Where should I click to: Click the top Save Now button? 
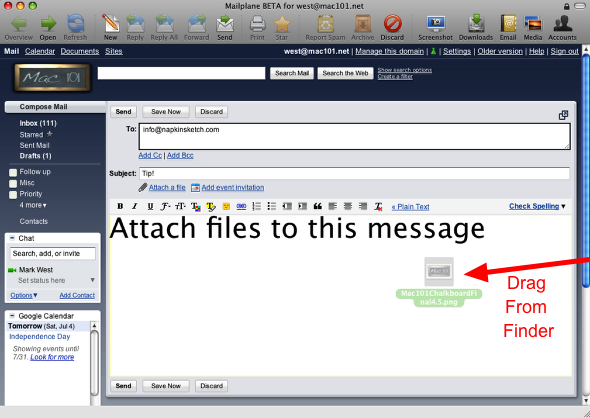pyautogui.click(x=166, y=112)
